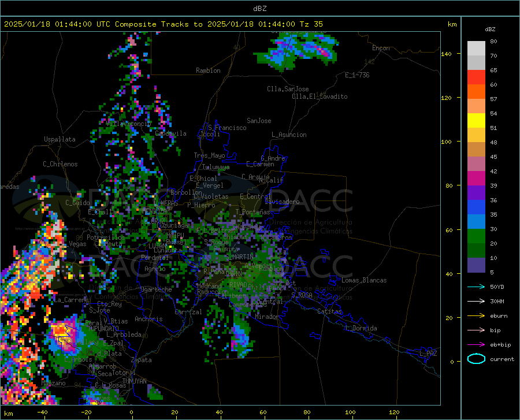
Task: Click the Ugarteche map label
Action: tap(156, 289)
